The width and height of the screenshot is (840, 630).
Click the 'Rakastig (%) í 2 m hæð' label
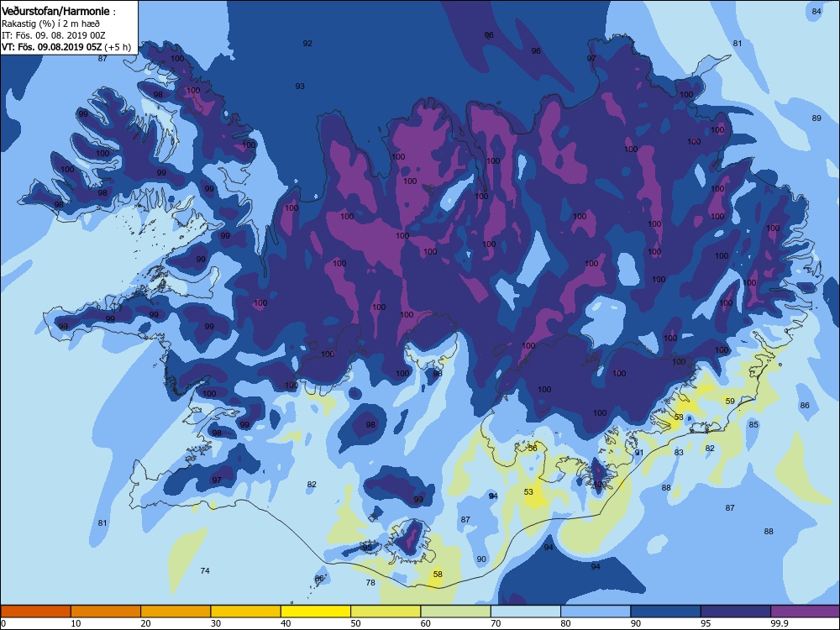[x=50, y=24]
